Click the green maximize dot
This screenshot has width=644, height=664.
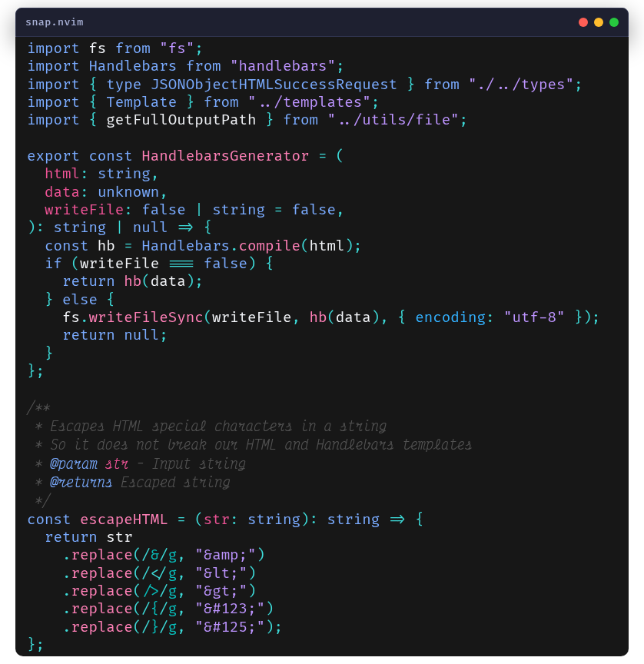point(614,22)
